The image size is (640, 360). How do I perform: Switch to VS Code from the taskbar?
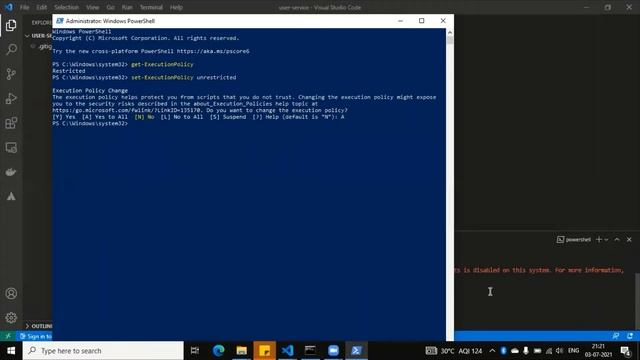point(287,351)
